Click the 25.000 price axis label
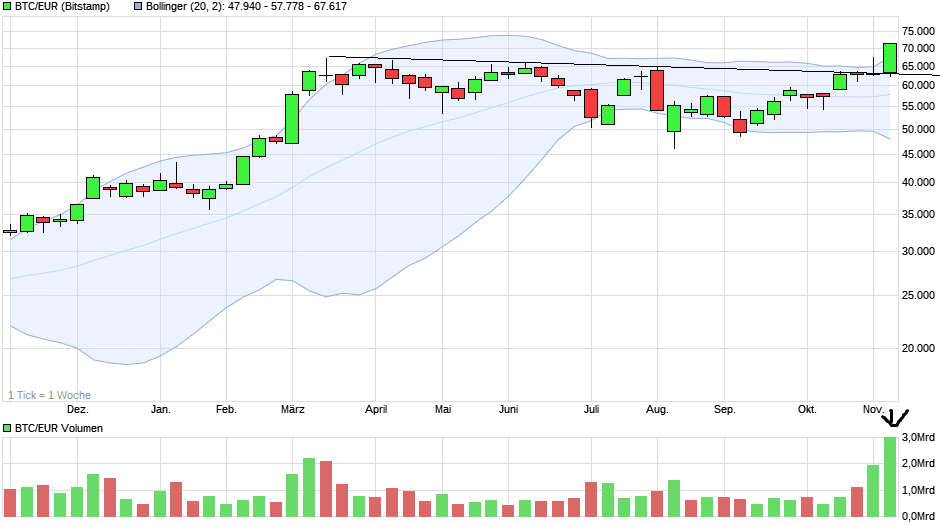 point(918,295)
